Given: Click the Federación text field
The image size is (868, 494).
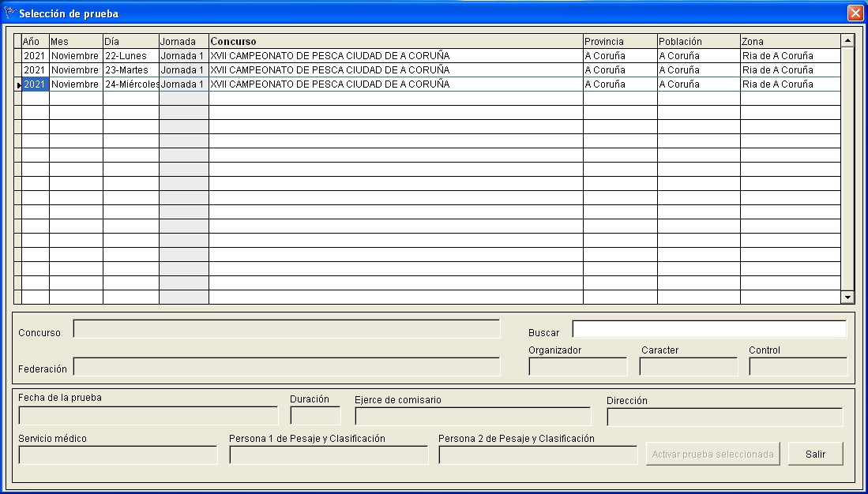Looking at the screenshot, I should pyautogui.click(x=286, y=367).
